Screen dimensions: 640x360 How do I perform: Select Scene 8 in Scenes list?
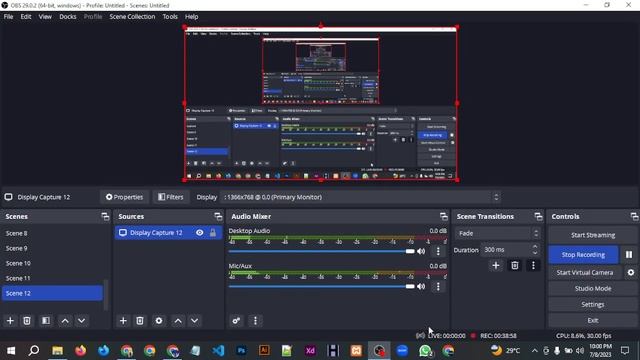click(52, 233)
